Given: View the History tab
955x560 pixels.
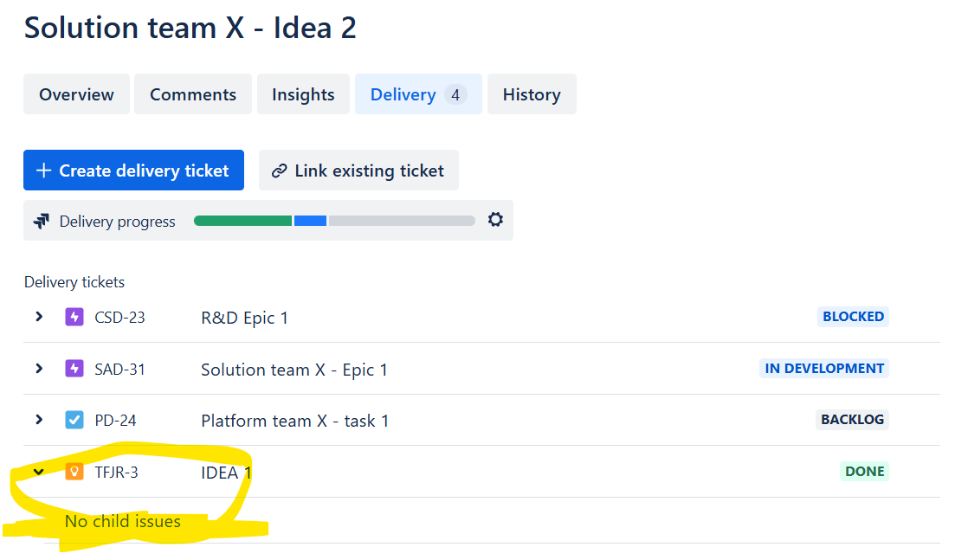Looking at the screenshot, I should click(532, 94).
